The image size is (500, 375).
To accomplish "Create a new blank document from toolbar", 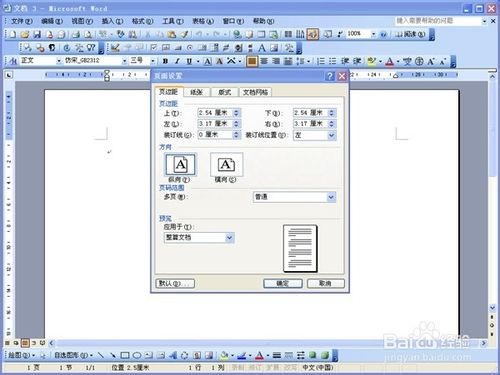I will [13, 34].
